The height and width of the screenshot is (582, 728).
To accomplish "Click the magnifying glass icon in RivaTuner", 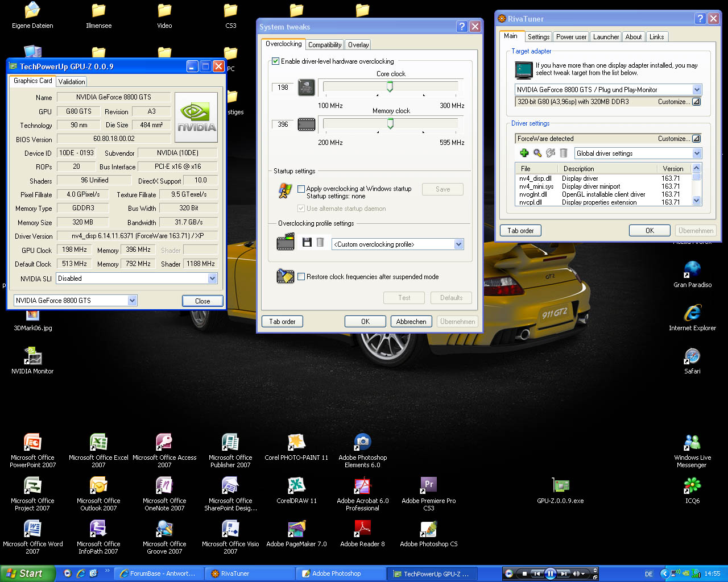I will (537, 153).
